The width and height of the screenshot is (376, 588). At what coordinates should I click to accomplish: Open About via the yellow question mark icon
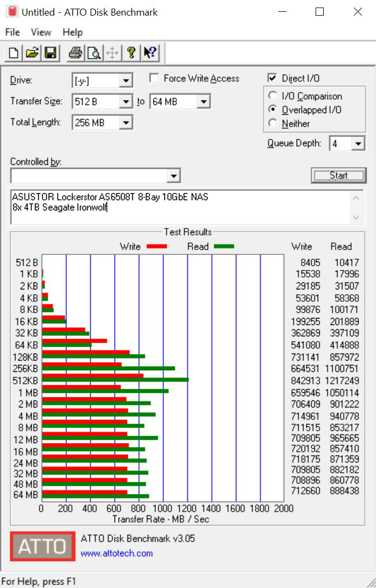131,53
